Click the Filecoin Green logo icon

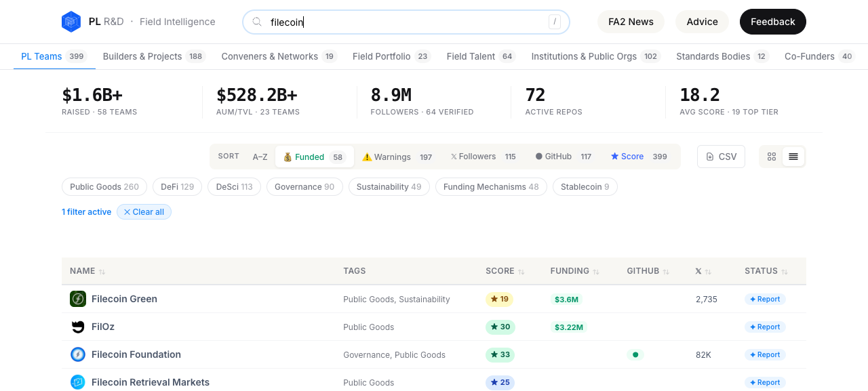coord(78,299)
